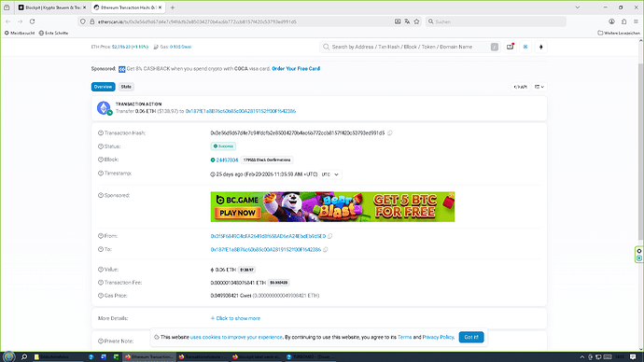
Task: Copy the transaction hash
Action: coord(390,133)
